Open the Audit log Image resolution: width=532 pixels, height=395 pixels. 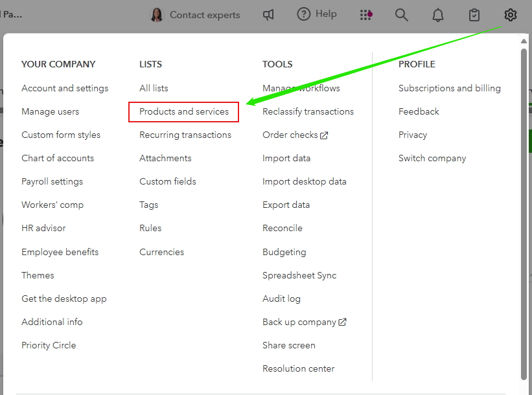(281, 299)
